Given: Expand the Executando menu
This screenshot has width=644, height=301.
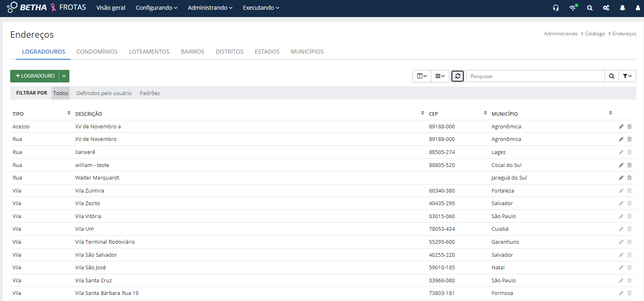Looking at the screenshot, I should click(261, 8).
